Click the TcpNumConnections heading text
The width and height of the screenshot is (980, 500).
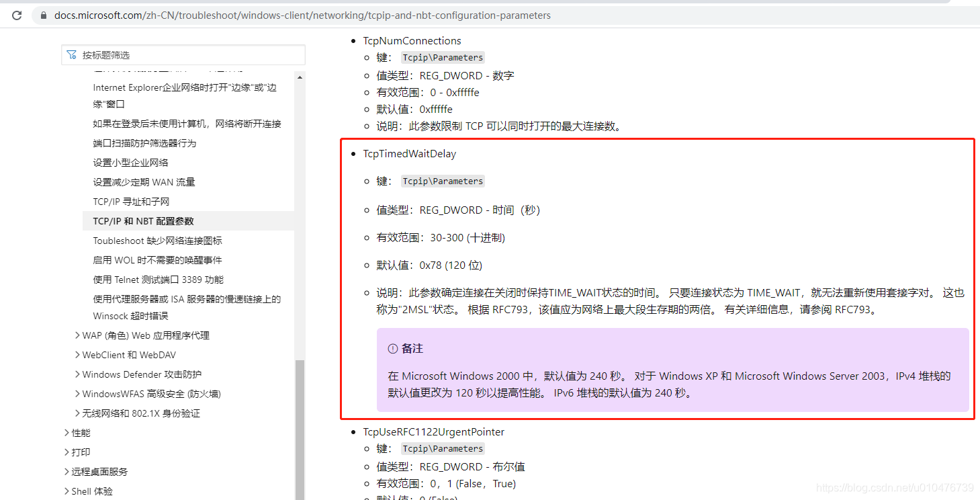(x=412, y=41)
